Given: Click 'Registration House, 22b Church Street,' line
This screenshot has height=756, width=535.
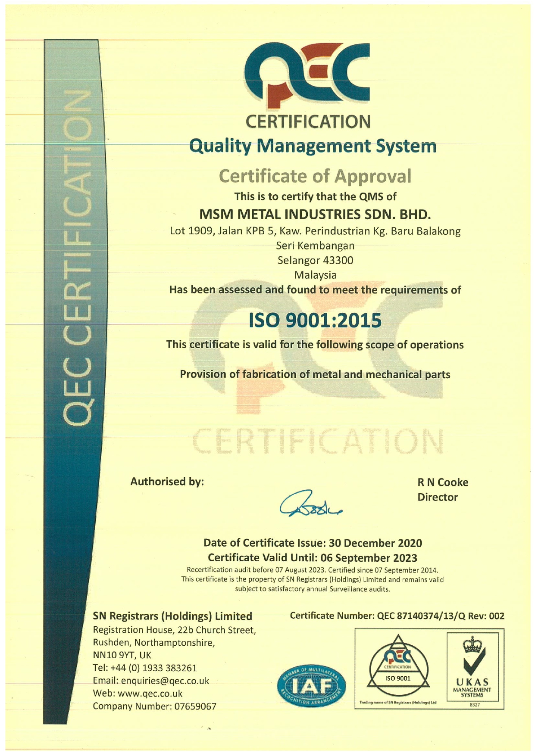Looking at the screenshot, I should pyautogui.click(x=175, y=630).
